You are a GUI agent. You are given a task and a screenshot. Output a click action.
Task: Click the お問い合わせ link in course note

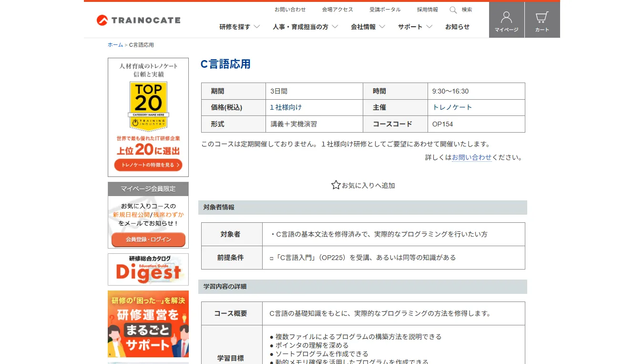pos(471,157)
